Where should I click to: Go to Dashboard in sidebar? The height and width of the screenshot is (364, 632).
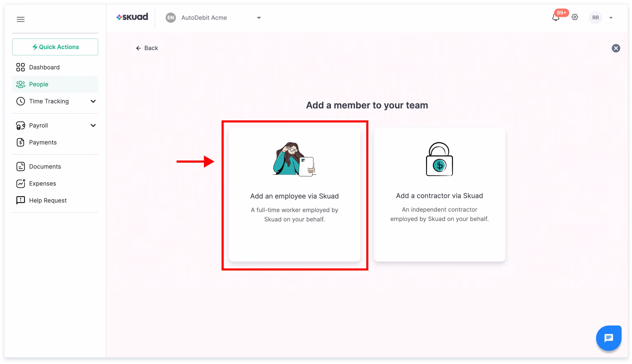44,67
